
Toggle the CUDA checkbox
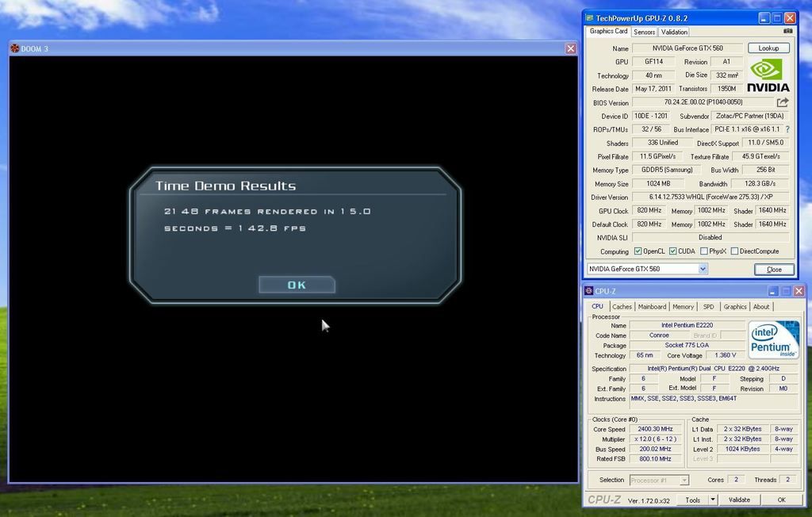click(672, 251)
